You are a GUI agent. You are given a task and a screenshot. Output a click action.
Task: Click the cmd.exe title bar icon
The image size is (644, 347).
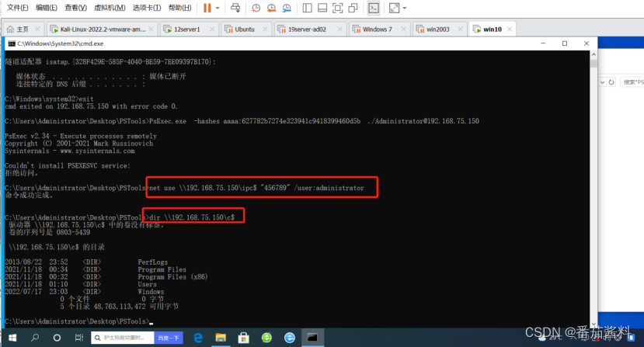(x=12, y=43)
